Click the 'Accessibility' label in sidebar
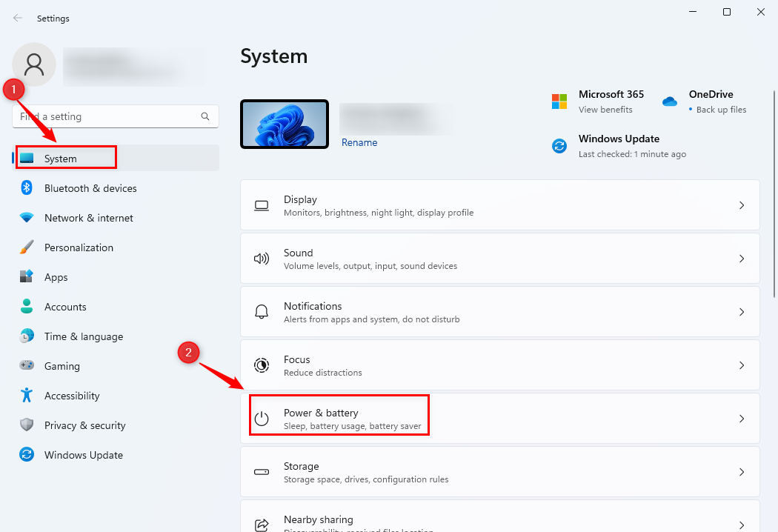 point(72,396)
